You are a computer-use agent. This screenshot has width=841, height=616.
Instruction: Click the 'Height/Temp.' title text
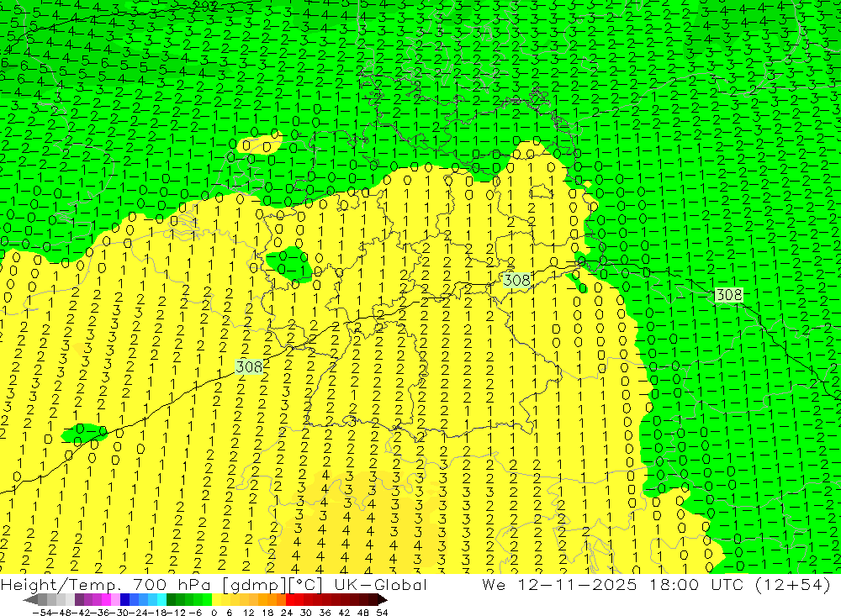pyautogui.click(x=61, y=585)
